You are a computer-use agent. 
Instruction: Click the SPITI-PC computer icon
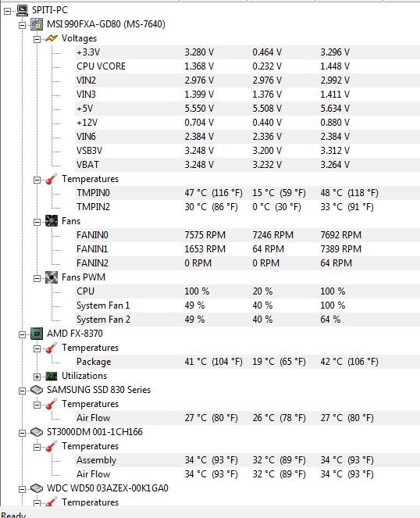point(22,10)
